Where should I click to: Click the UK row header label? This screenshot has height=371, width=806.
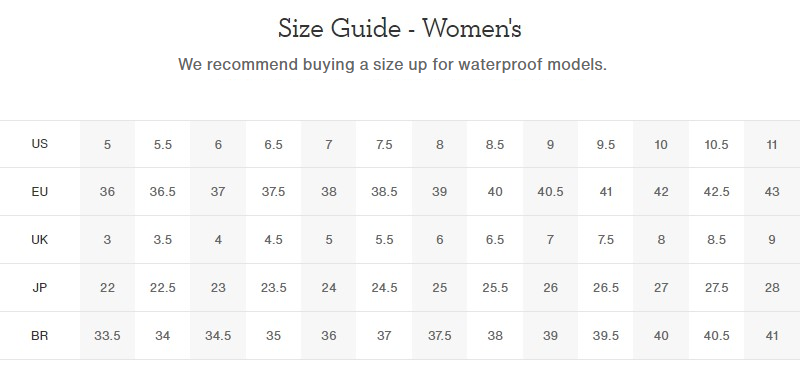(40, 239)
